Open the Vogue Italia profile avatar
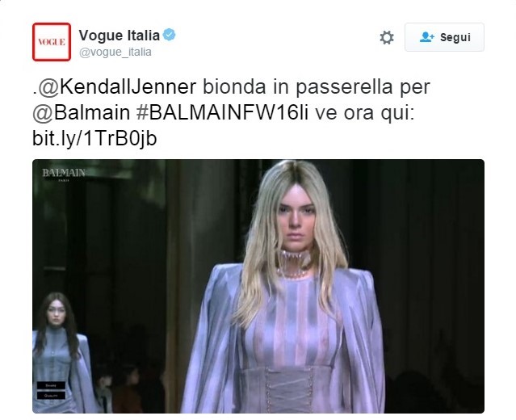Image resolution: width=516 pixels, height=420 pixels. pyautogui.click(x=52, y=42)
